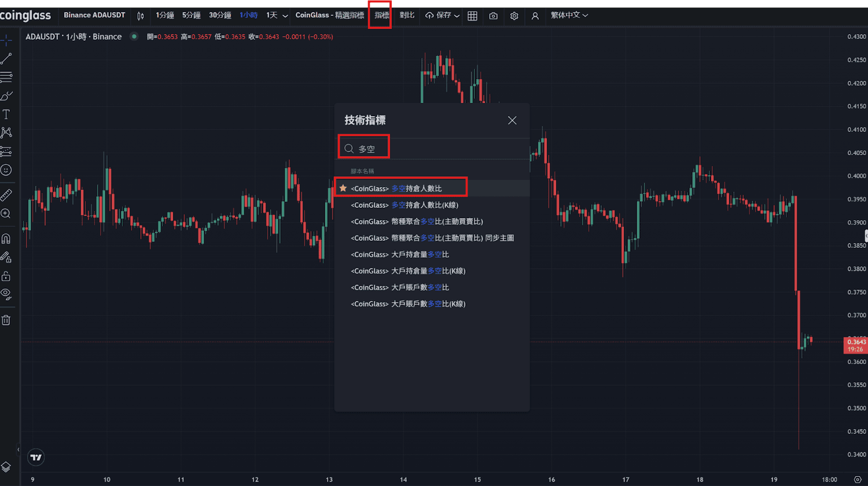This screenshot has height=486, width=868.
Task: Activate the zoom in tool
Action: coord(6,213)
